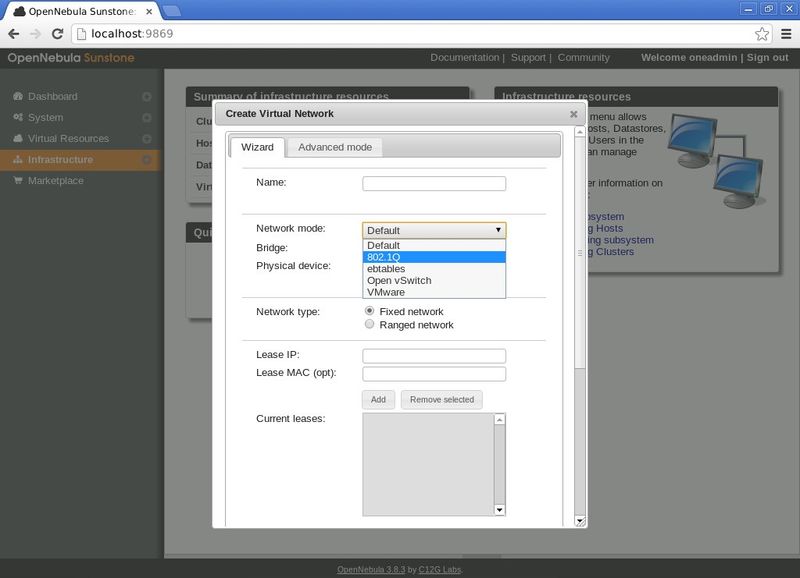Click the Infrastructure hierarchy icon

(x=18, y=159)
